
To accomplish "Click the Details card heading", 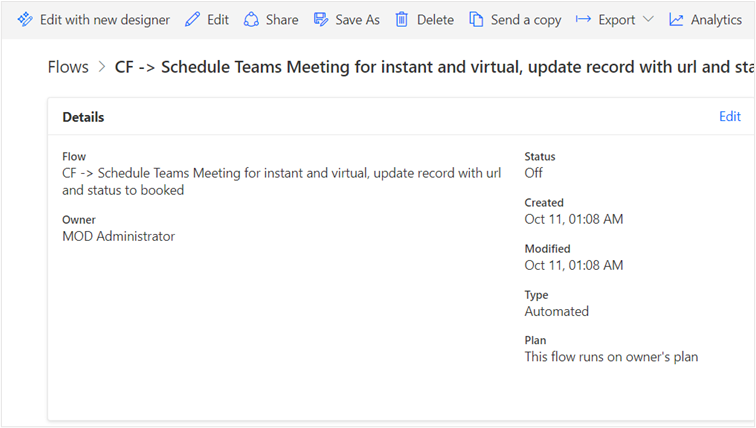I will point(83,117).
